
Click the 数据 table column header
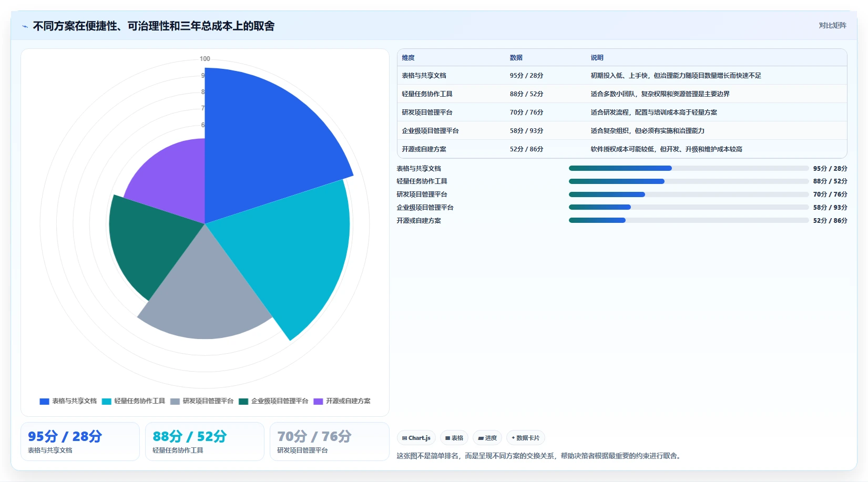516,58
